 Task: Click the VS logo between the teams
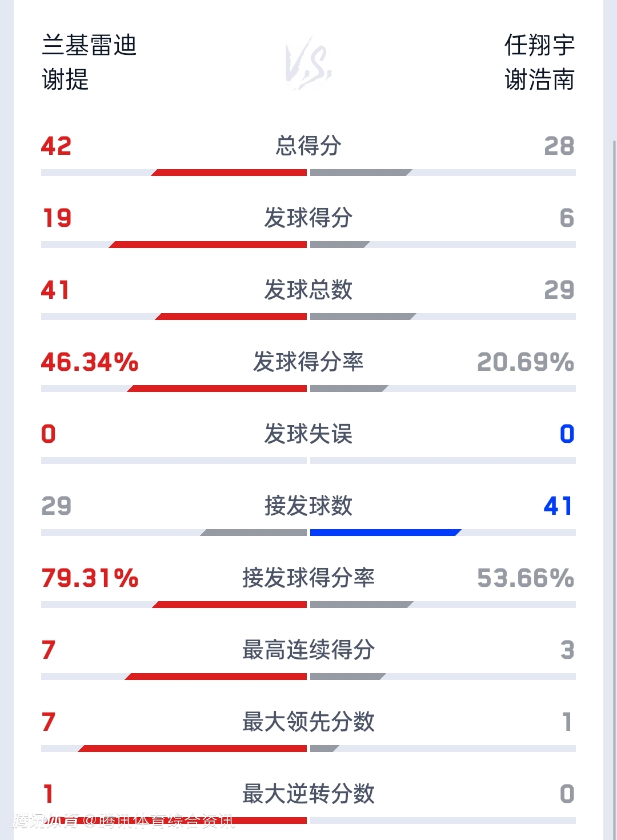pos(308,63)
